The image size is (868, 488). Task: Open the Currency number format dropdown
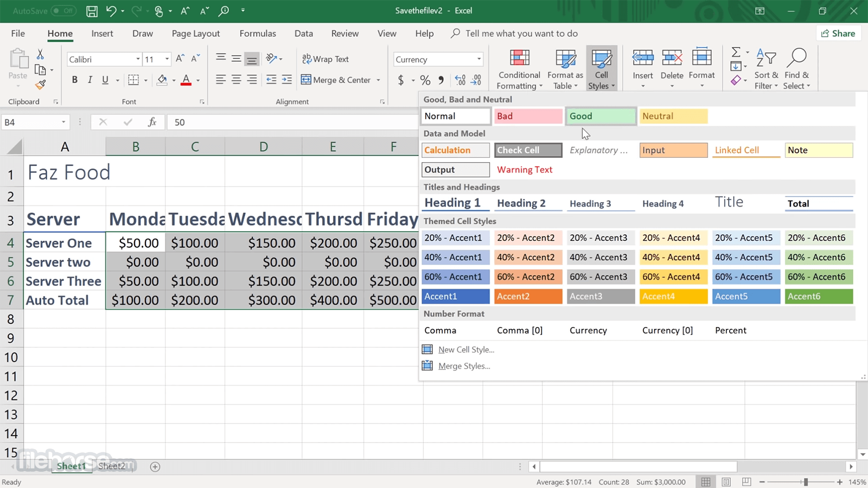479,59
